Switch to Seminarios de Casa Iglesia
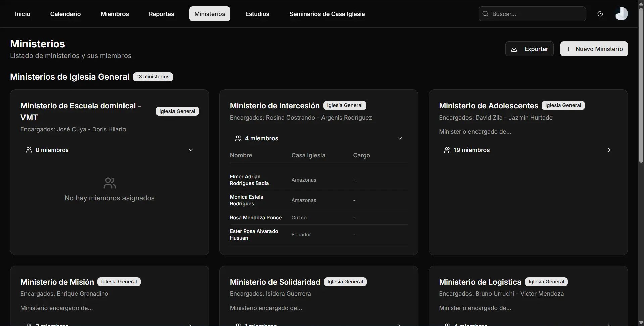644x326 pixels. pyautogui.click(x=327, y=14)
